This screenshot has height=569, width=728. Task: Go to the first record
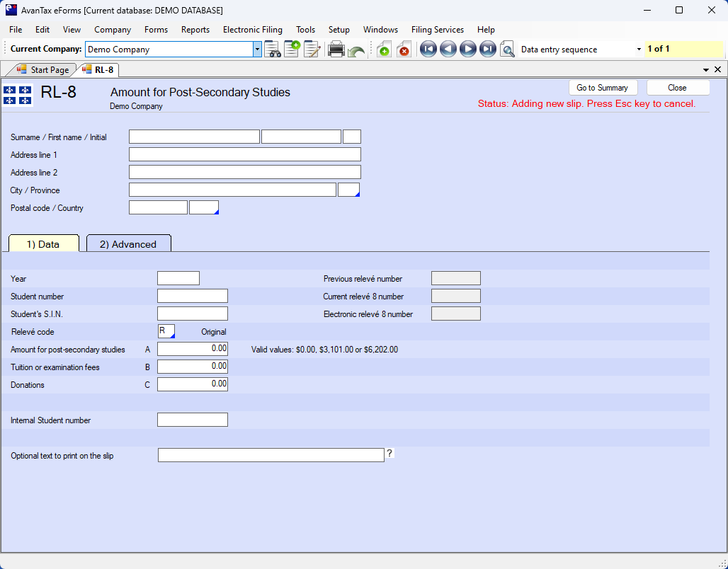(428, 50)
